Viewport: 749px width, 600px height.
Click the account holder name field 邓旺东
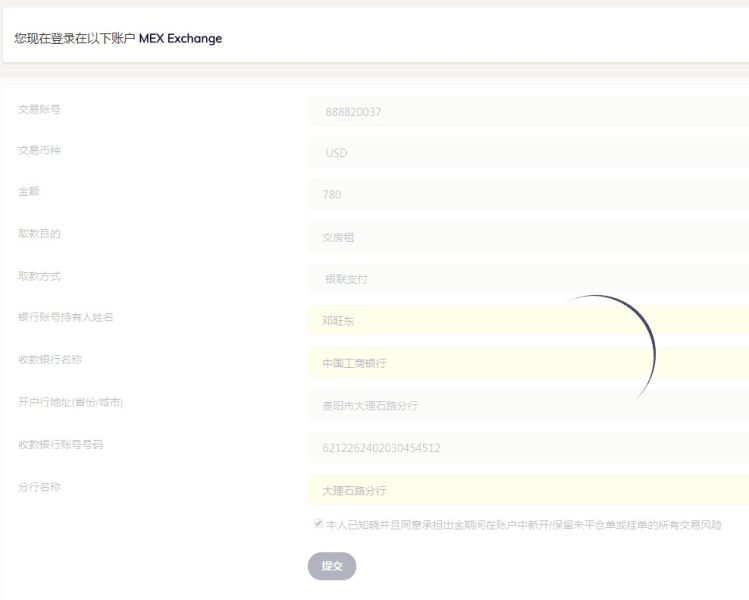[528, 321]
